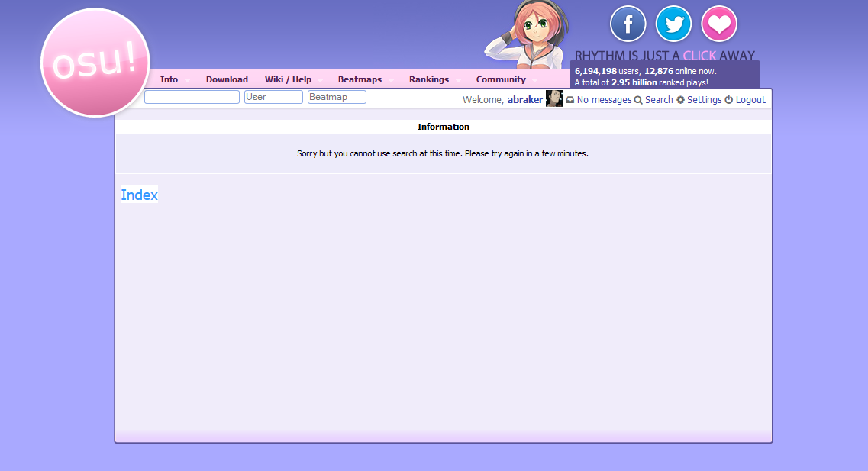Click the Information heading text
The height and width of the screenshot is (471, 868).
coord(444,127)
